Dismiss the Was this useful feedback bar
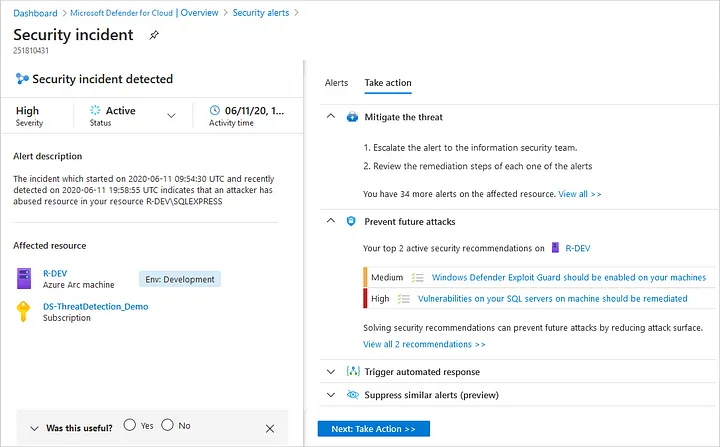Viewport: 720px width, 447px height. click(270, 429)
